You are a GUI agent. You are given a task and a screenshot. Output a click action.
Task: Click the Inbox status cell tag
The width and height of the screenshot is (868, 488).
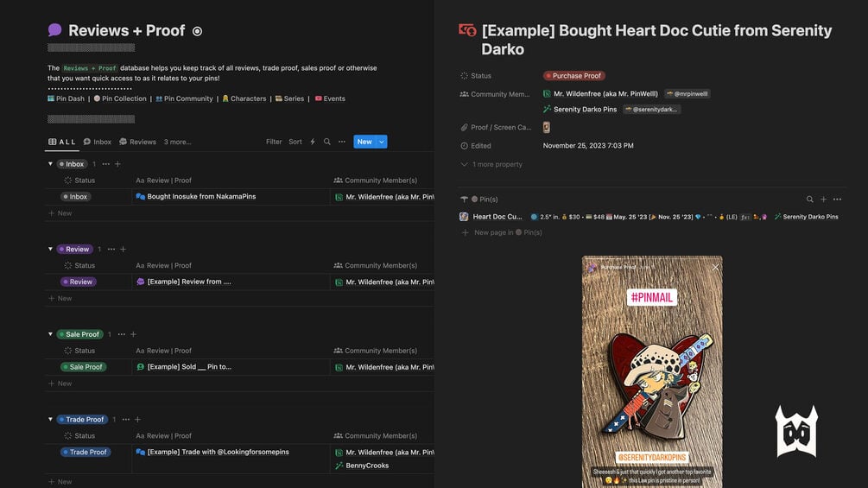coord(76,196)
